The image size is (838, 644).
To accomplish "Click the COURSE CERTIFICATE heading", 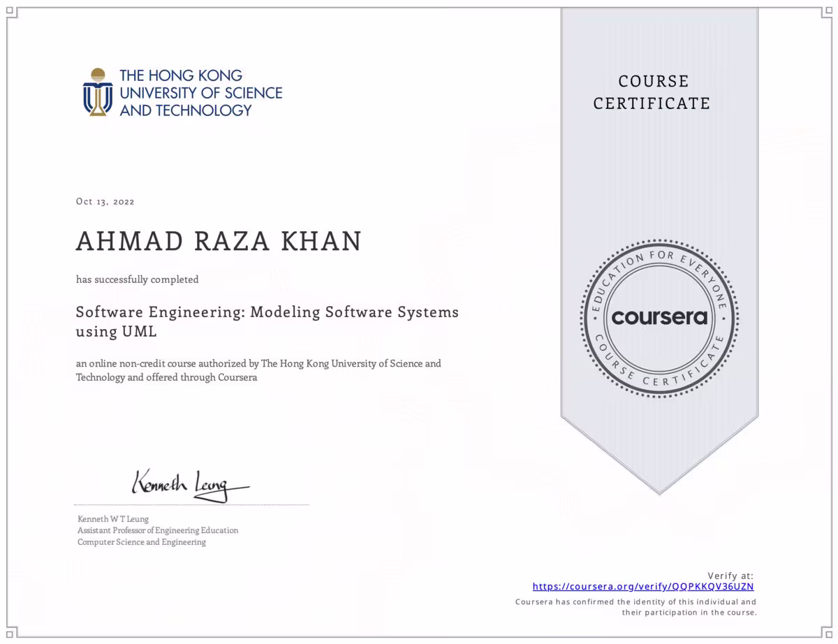I will pos(652,92).
